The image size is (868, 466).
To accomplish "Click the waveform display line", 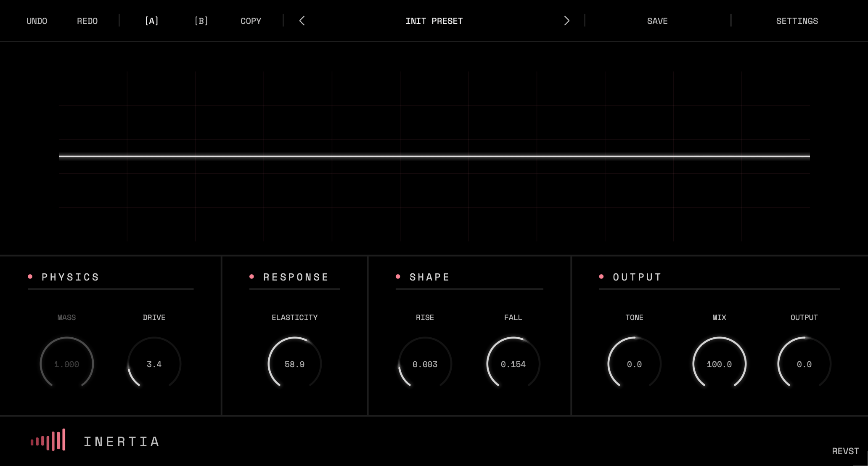I will pos(434,156).
